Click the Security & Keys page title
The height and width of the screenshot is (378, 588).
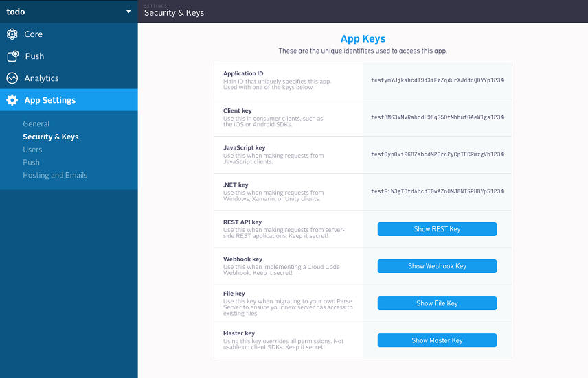click(x=174, y=13)
